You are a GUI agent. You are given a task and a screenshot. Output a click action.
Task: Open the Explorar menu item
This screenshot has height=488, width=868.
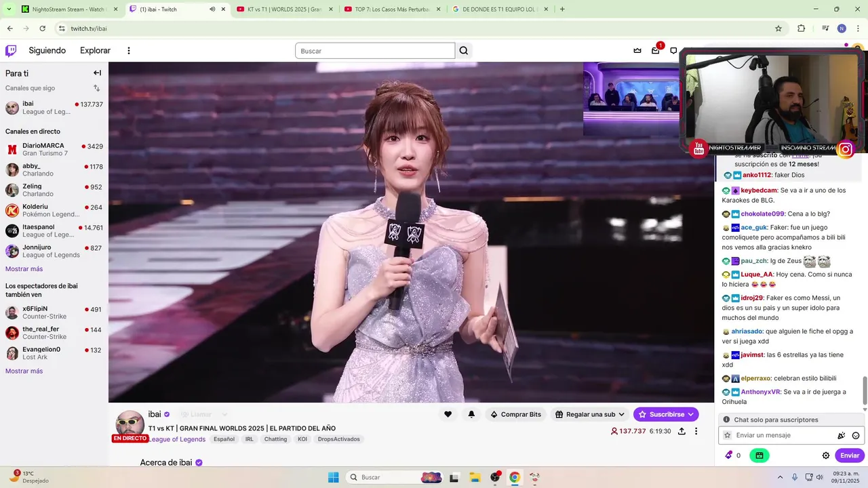pos(95,51)
